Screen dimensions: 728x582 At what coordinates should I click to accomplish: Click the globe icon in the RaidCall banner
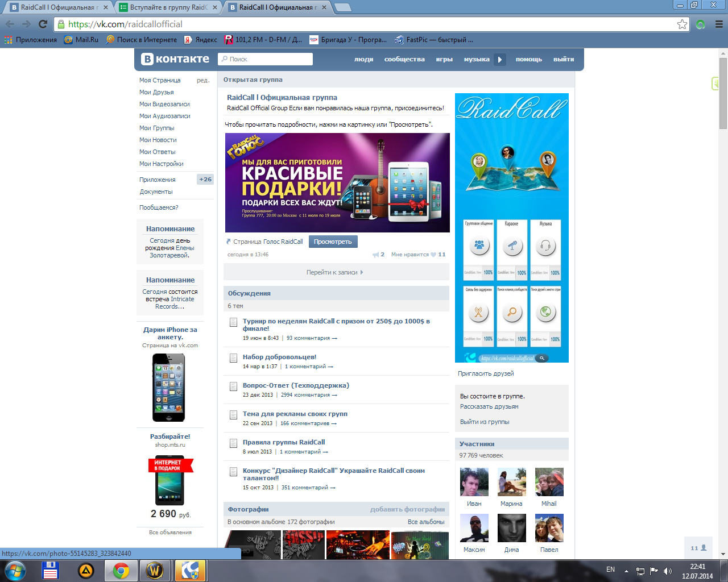(x=545, y=312)
